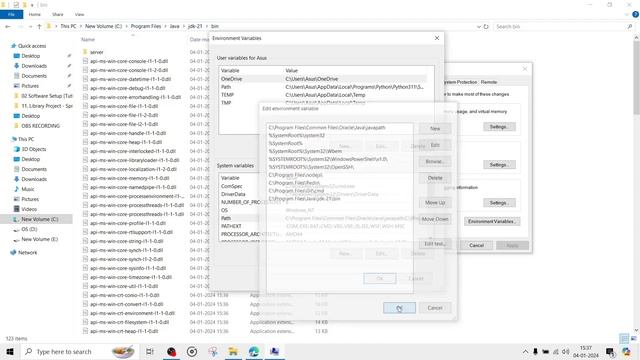
Task: Go up one folder level with up arrow
Action: point(39,27)
